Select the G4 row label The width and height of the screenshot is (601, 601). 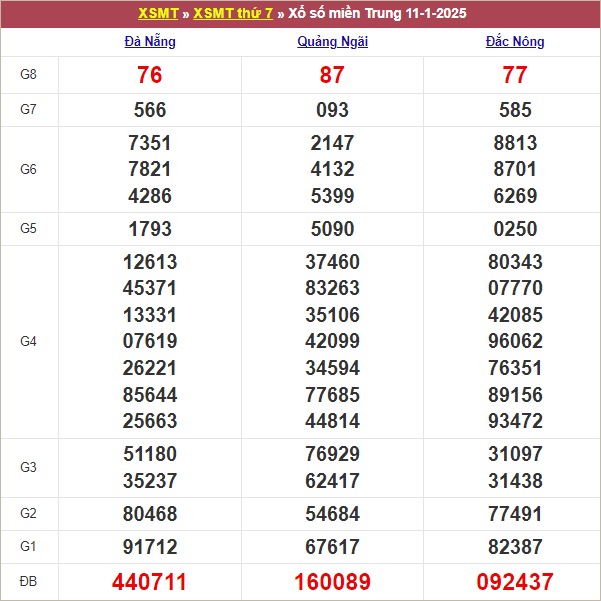[29, 342]
